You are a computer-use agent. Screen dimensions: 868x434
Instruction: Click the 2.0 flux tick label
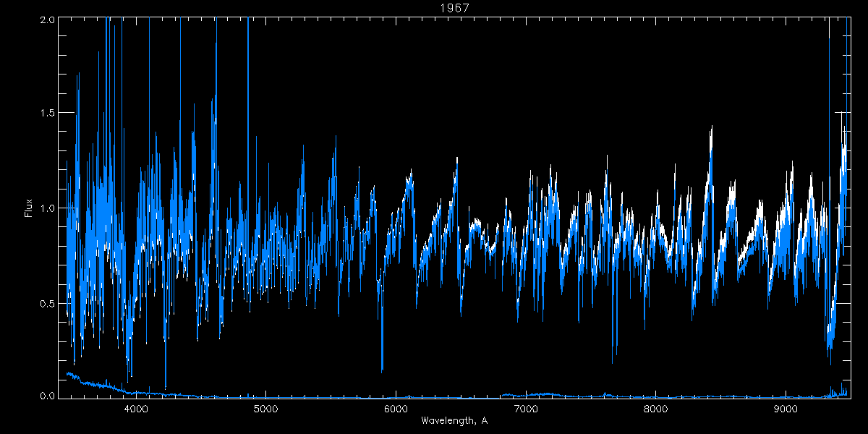(x=47, y=20)
